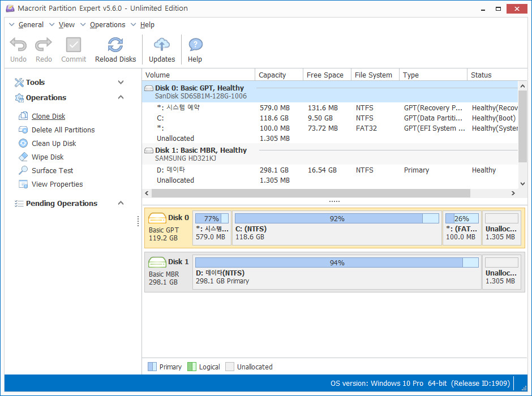Click the Clean Up Disk icon
Image resolution: width=532 pixels, height=396 pixels.
[x=23, y=143]
